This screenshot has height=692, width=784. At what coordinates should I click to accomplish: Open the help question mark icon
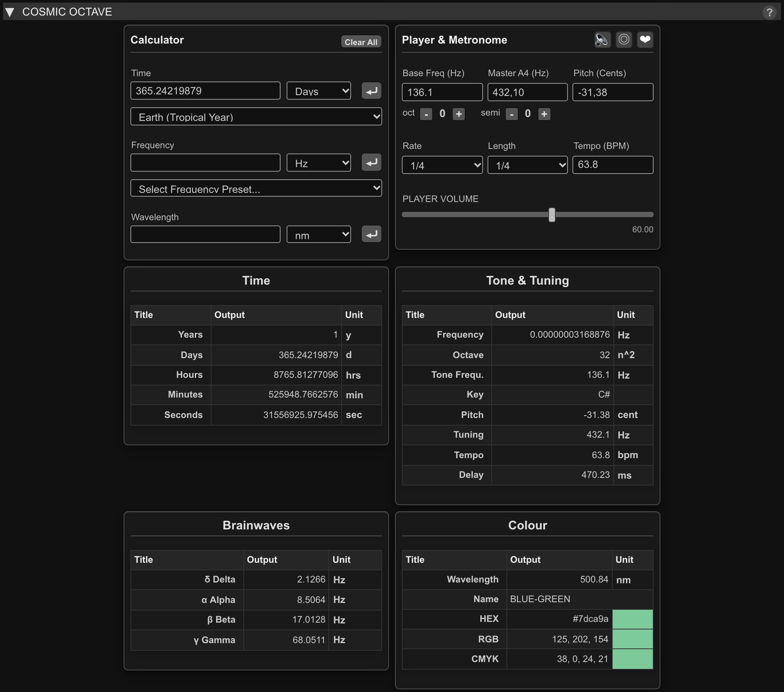(x=769, y=12)
